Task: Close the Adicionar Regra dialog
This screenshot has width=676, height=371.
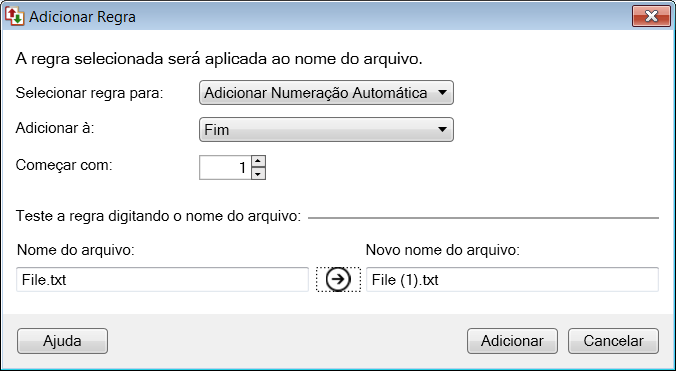Action: pyautogui.click(x=651, y=16)
